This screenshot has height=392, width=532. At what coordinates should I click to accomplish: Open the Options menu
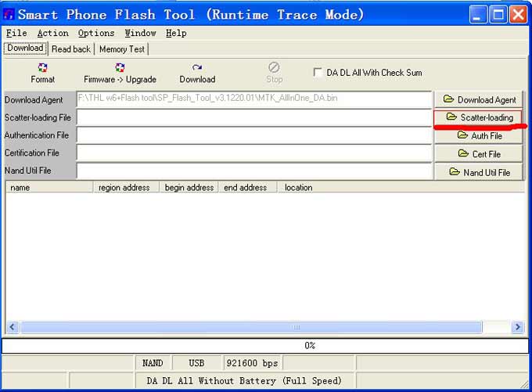tap(96, 33)
